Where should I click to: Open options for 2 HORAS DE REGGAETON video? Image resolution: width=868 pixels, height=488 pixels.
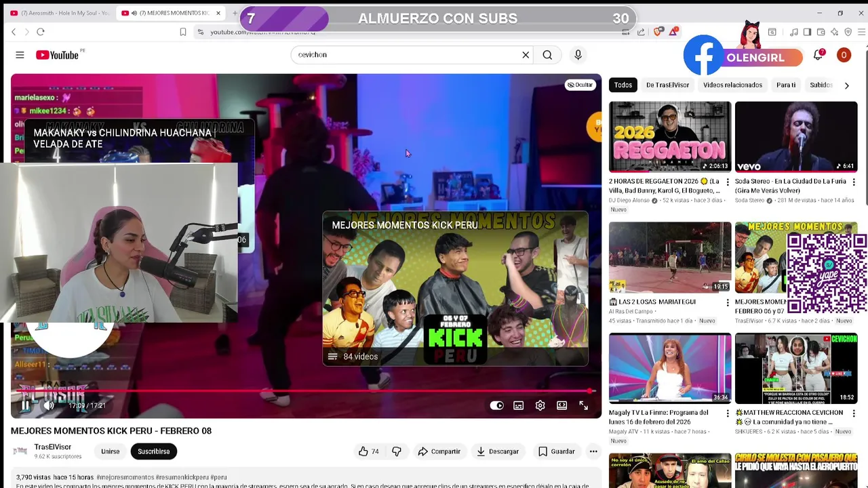(x=728, y=182)
